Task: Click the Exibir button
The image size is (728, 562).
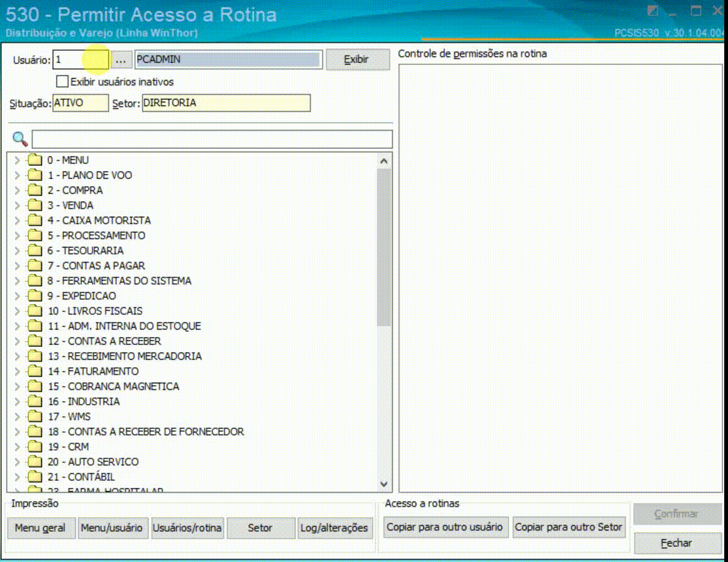Action: [358, 59]
